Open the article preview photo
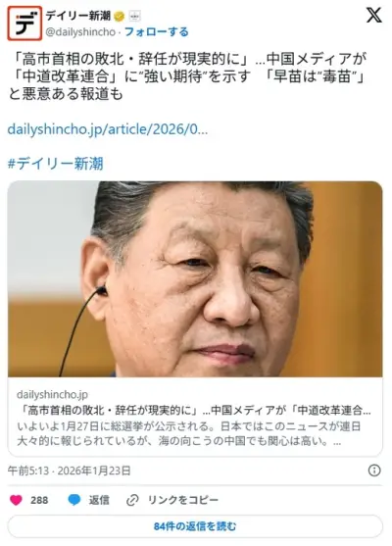This screenshot has width=392, height=546. click(195, 279)
